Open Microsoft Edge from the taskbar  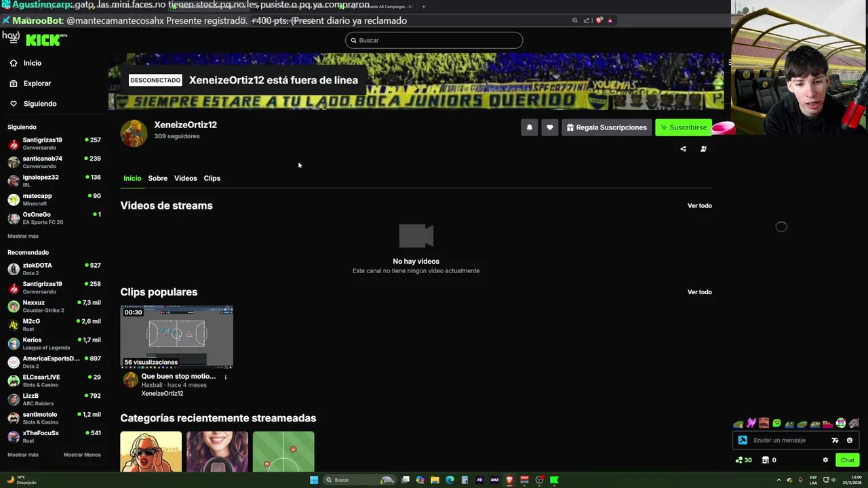[x=450, y=480]
